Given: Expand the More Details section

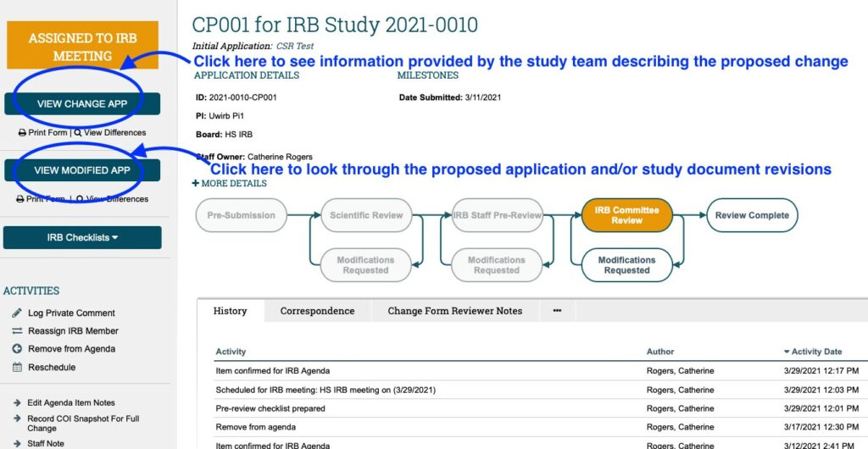Looking at the screenshot, I should (229, 183).
